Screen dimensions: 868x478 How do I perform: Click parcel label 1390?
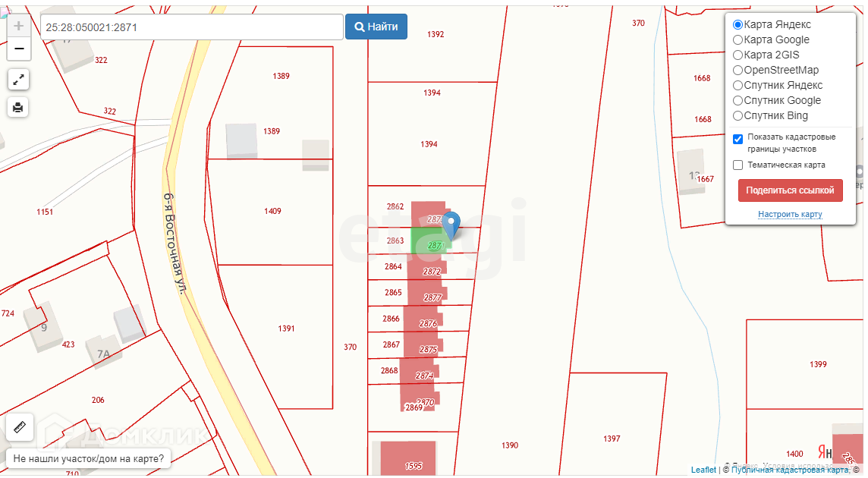510,445
